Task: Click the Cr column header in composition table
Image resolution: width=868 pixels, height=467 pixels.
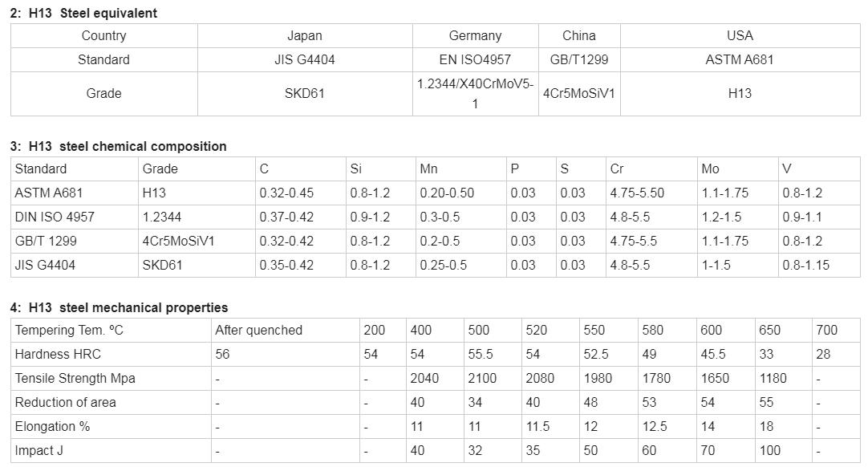Action: click(x=617, y=169)
